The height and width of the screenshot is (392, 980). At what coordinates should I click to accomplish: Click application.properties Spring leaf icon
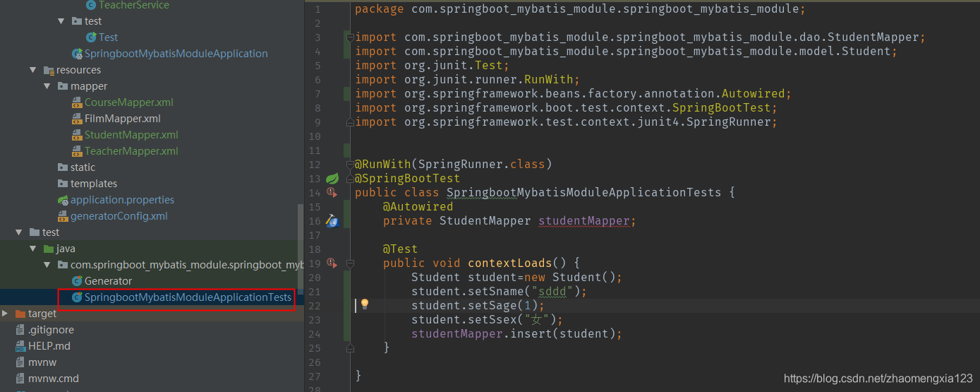pos(63,200)
